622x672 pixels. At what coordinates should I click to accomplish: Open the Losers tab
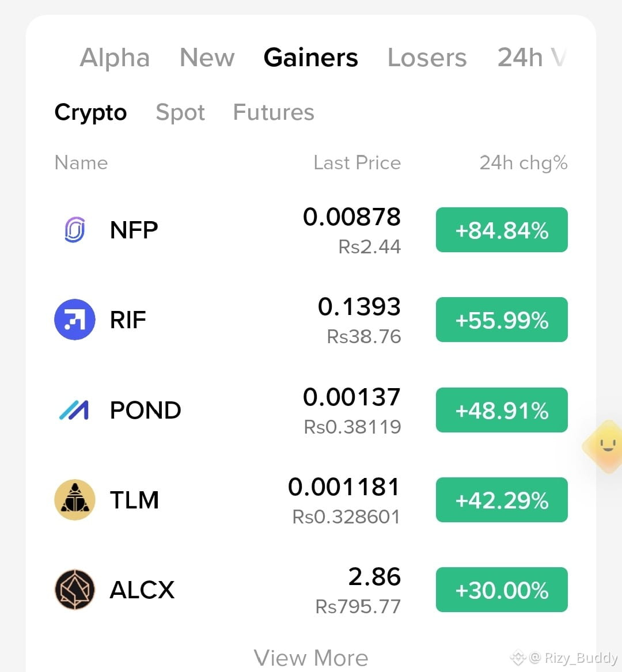[x=427, y=58]
